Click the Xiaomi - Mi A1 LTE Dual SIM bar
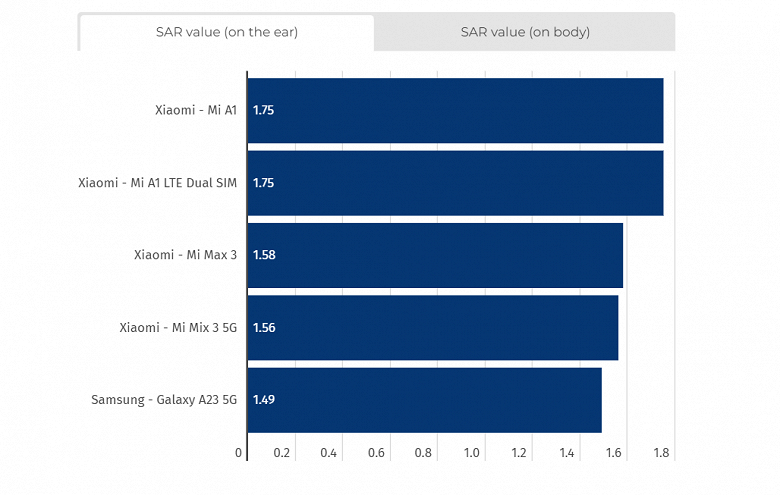Screen dimensions: 780x495 (x=455, y=183)
